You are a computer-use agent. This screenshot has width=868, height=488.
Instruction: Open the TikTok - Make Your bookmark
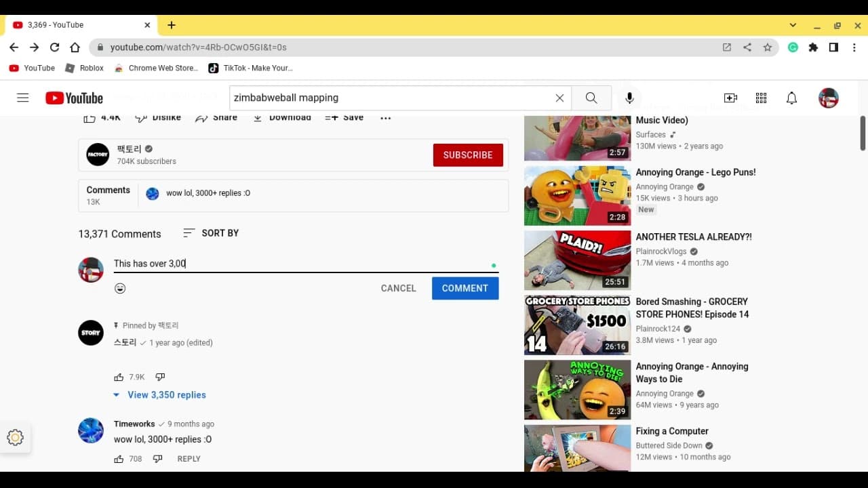(x=250, y=68)
